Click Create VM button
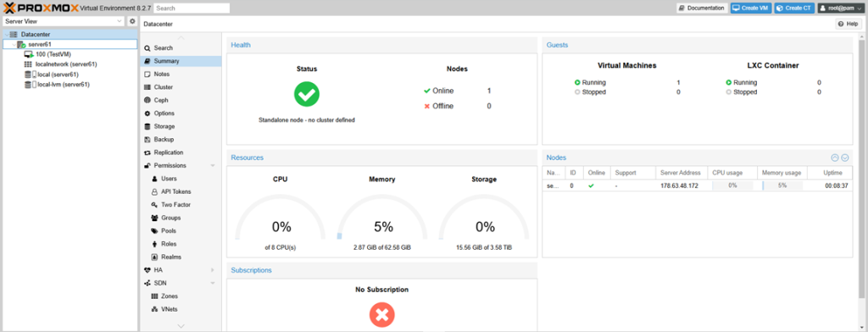Image resolution: width=868 pixels, height=332 pixels. click(x=751, y=8)
